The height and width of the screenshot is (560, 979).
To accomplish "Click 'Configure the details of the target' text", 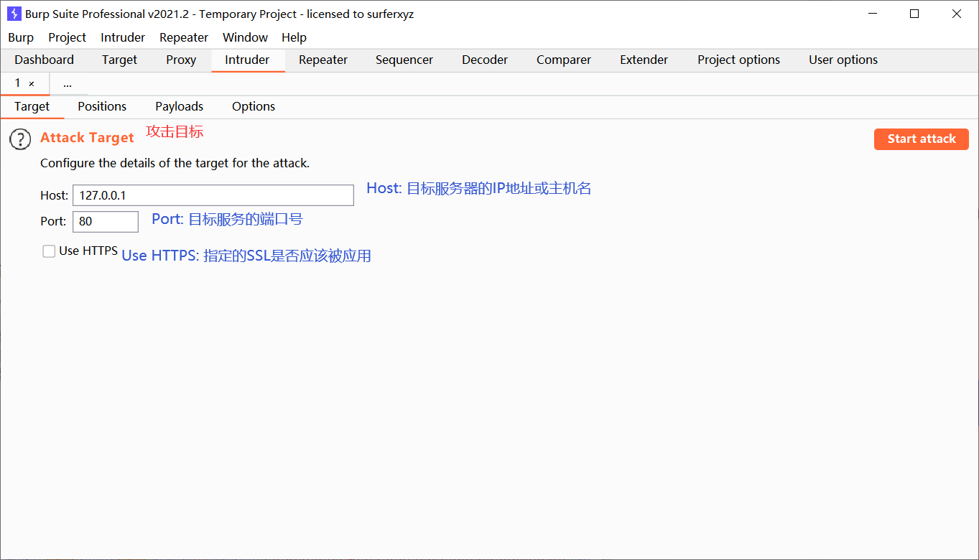I will click(x=175, y=163).
